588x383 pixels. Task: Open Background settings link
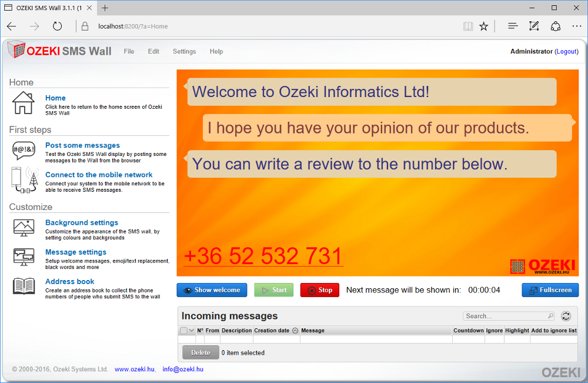click(82, 222)
